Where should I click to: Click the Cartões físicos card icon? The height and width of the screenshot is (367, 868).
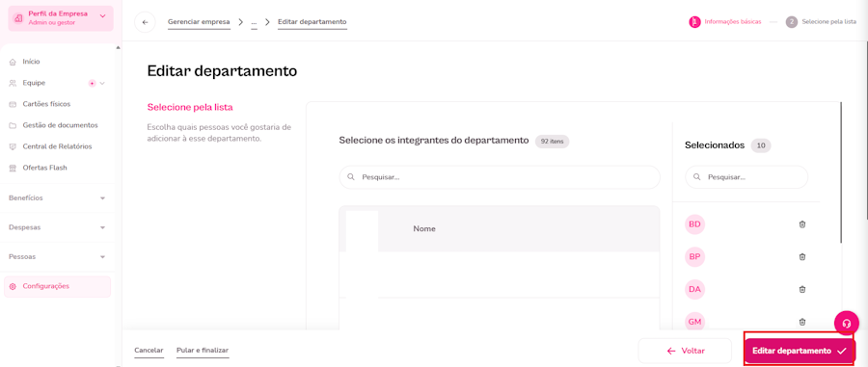click(13, 104)
